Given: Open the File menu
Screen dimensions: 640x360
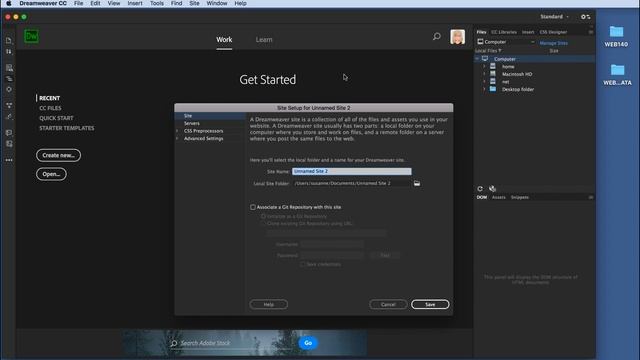Looking at the screenshot, I should pos(78,3).
